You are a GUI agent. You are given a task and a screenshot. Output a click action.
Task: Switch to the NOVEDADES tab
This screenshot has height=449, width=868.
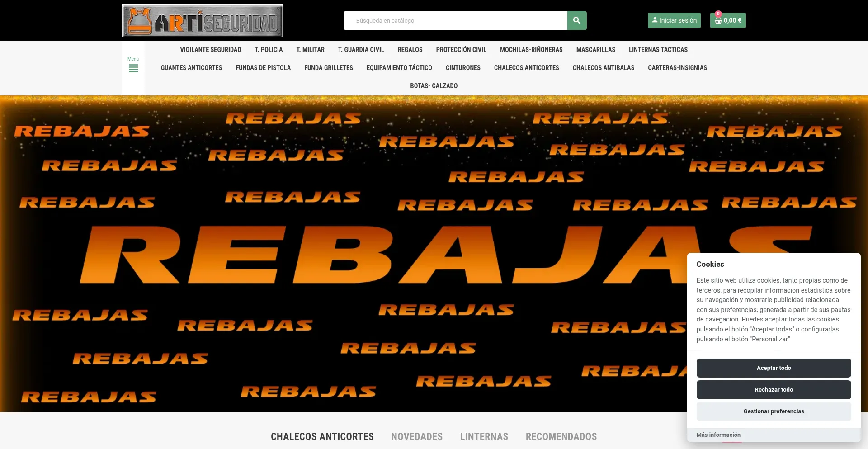416,436
